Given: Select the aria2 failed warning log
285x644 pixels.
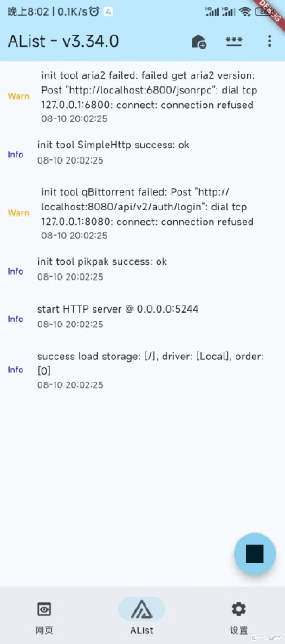Looking at the screenshot, I should click(148, 97).
